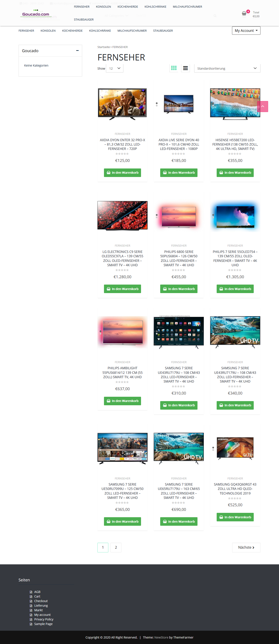Open page 2 of results
This screenshot has height=644, width=279.
coord(116,547)
